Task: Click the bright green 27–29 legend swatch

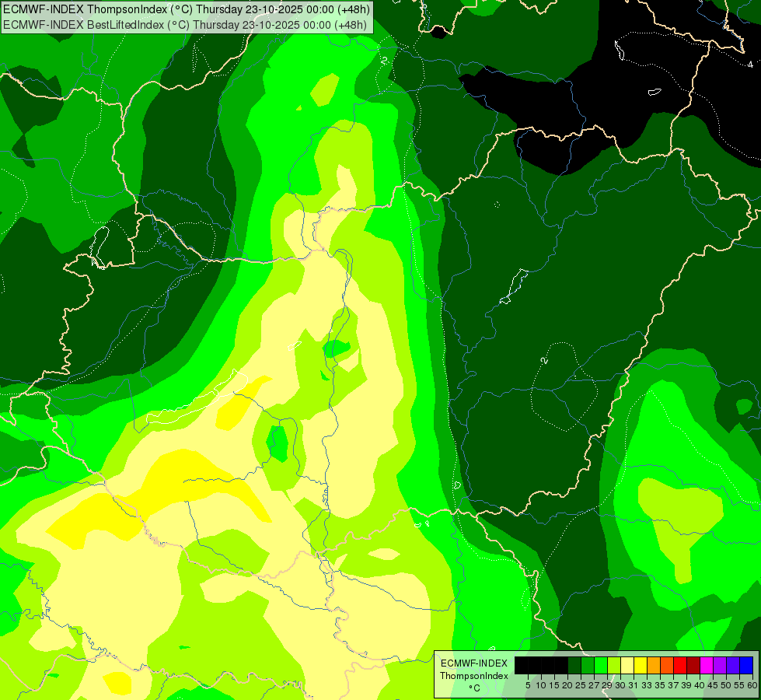Action: pyautogui.click(x=601, y=666)
